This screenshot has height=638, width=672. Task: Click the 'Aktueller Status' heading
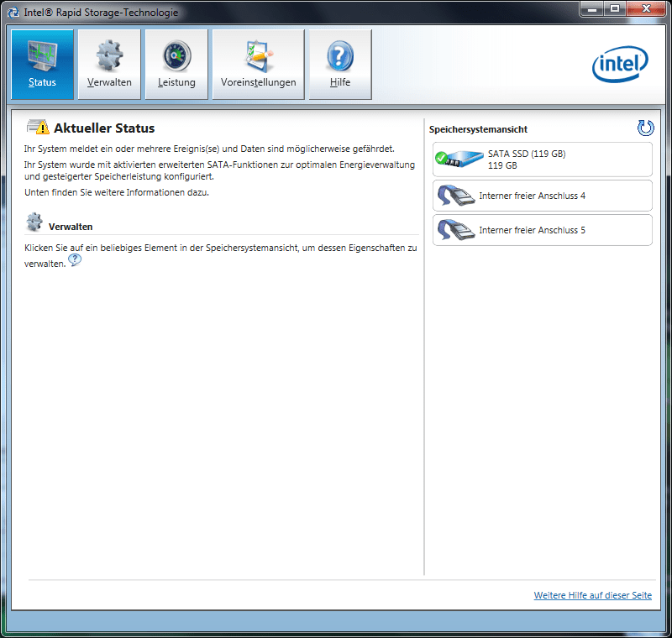[x=104, y=128]
